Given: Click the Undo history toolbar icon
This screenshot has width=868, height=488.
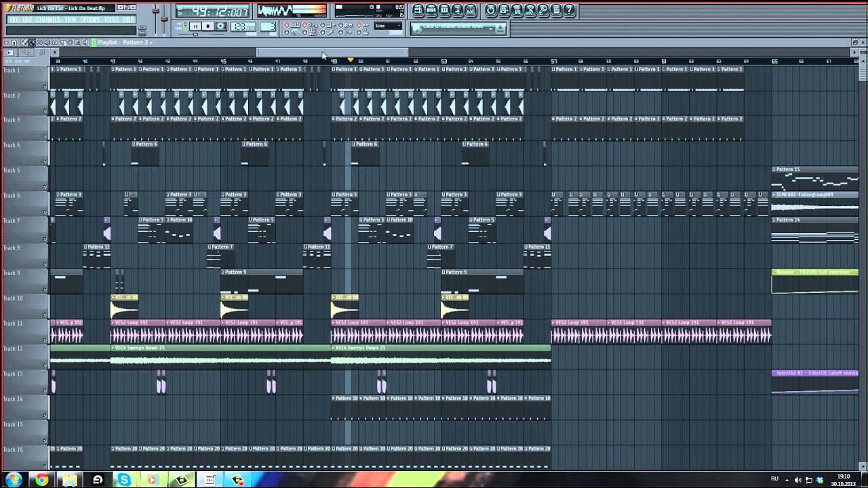Looking at the screenshot, I should pos(491,10).
